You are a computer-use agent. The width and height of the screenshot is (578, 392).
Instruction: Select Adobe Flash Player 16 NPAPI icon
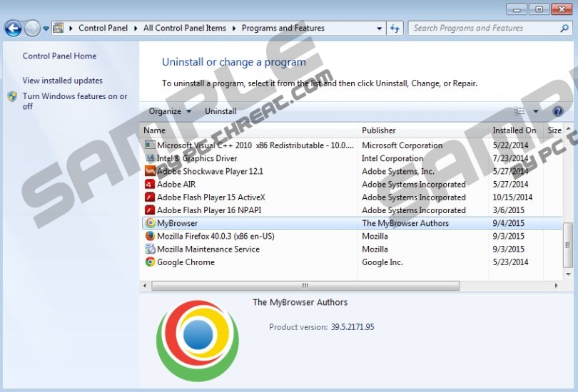(x=150, y=210)
